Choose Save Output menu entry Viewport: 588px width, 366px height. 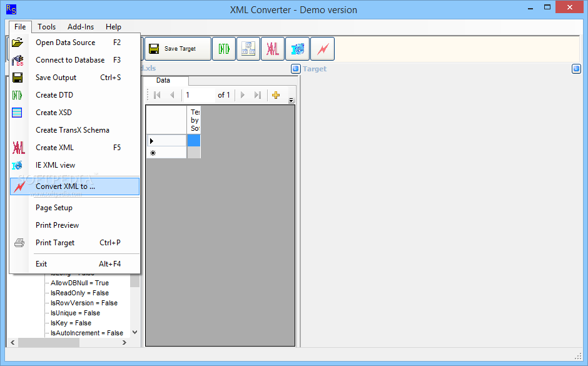(74, 78)
